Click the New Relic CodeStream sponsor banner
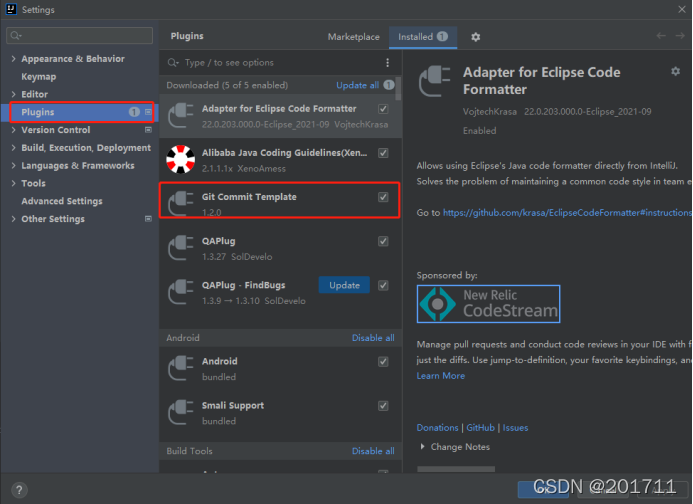Screen dimensions: 693x504 [488, 304]
